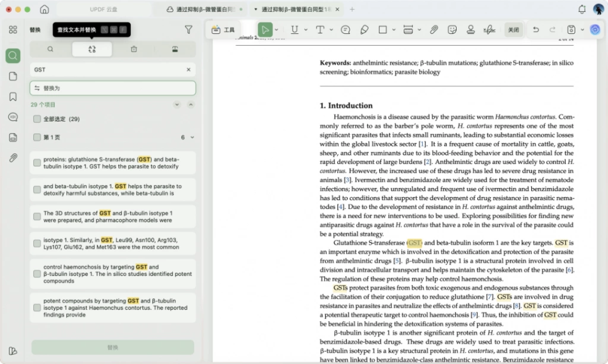The image size is (608, 364).
Task: Collapse the page 1 results chevron
Action: [192, 137]
